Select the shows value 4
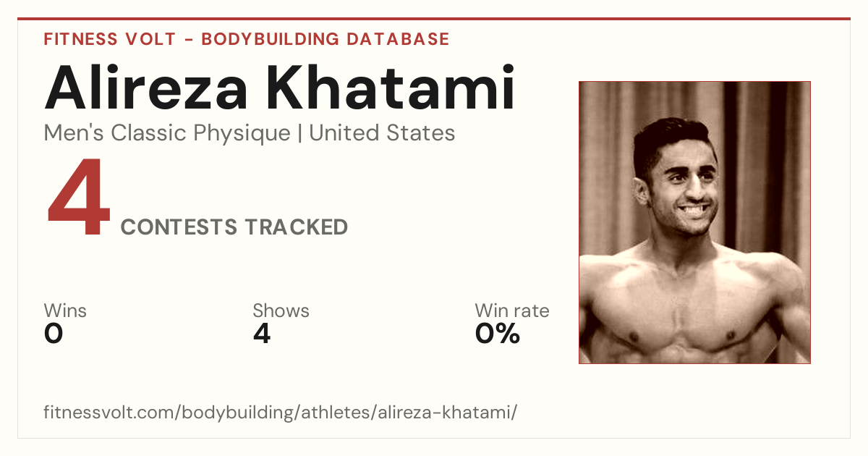868x456 pixels. pos(262,334)
